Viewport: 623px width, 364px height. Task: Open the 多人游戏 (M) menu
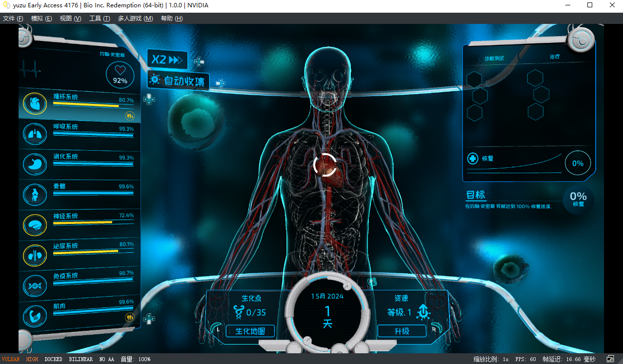135,19
